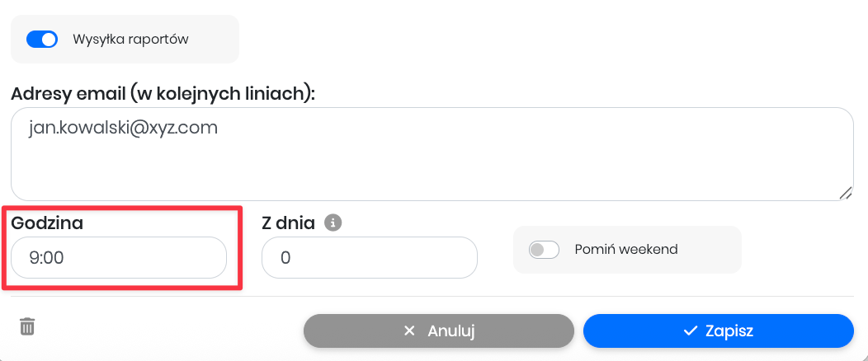The image size is (868, 361).
Task: Disable the Wysyłka raportów toggle switch
Action: click(x=42, y=39)
